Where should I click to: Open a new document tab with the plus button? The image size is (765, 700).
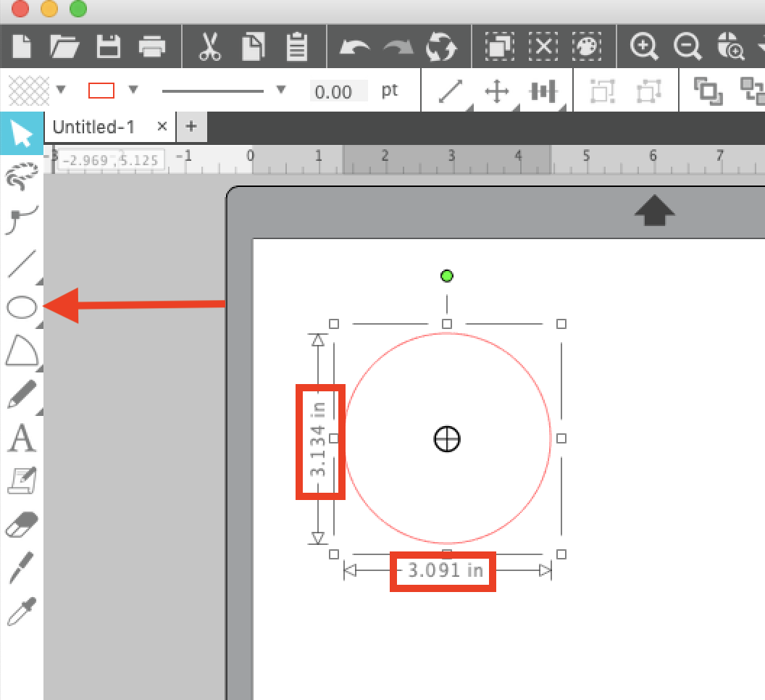tap(191, 127)
